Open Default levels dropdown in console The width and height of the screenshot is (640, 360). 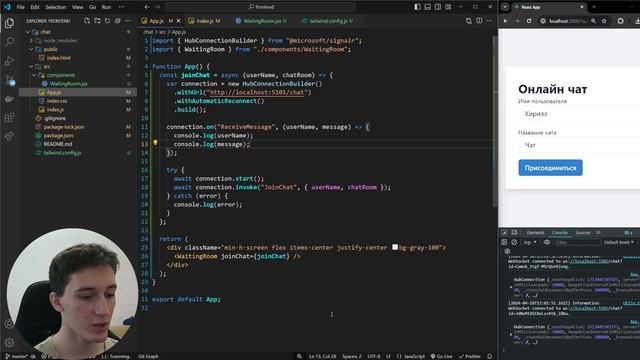(x=619, y=242)
